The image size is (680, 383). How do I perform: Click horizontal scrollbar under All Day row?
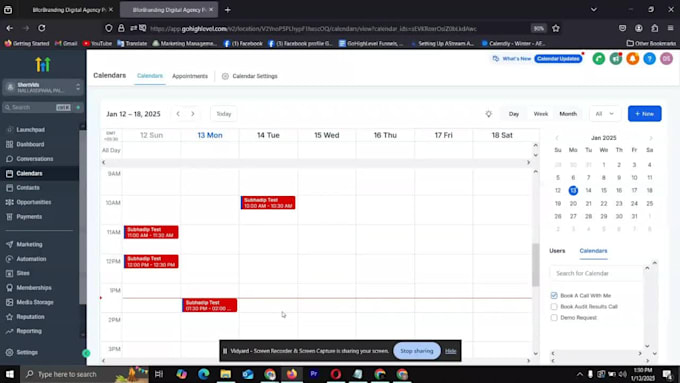click(316, 162)
